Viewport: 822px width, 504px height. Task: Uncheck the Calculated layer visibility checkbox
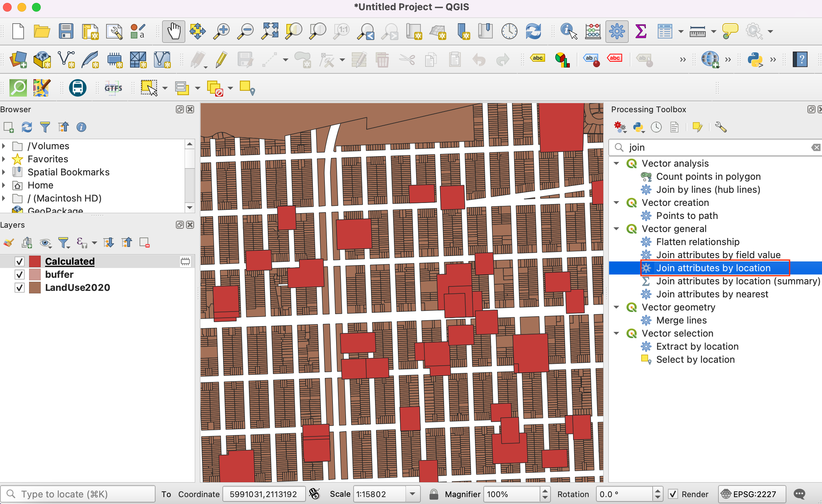click(x=20, y=261)
